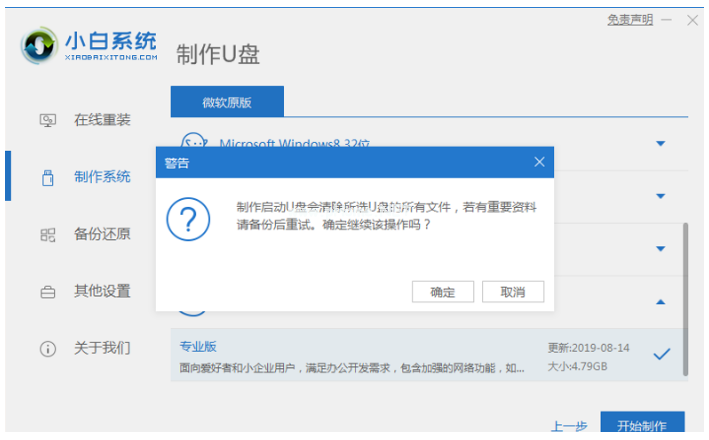
Task: Click the 备份还原 grid icon
Action: tap(47, 235)
